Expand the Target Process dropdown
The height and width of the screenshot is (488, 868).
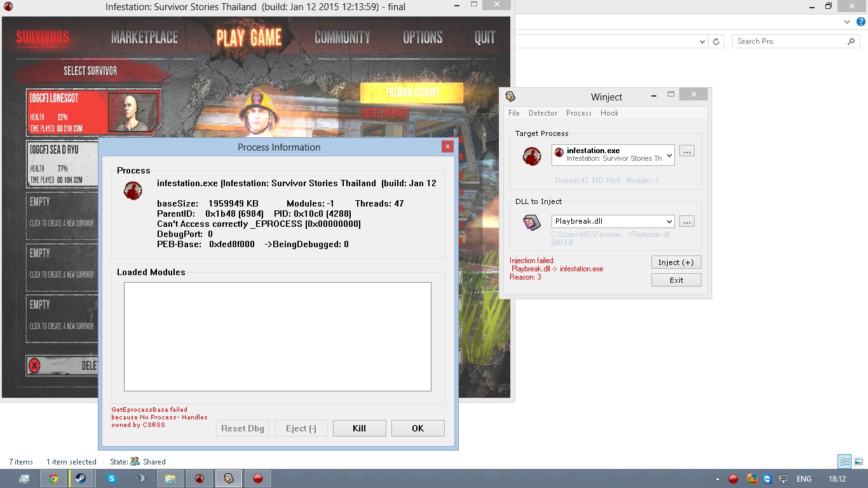pyautogui.click(x=668, y=154)
